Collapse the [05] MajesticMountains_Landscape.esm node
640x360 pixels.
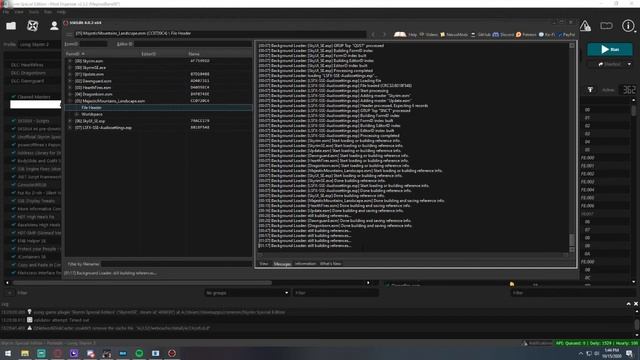click(70, 101)
